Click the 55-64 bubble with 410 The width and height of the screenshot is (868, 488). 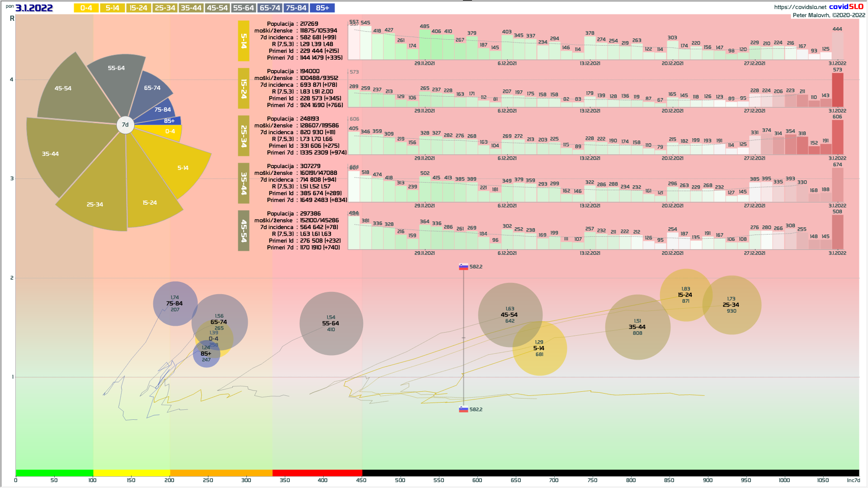331,324
